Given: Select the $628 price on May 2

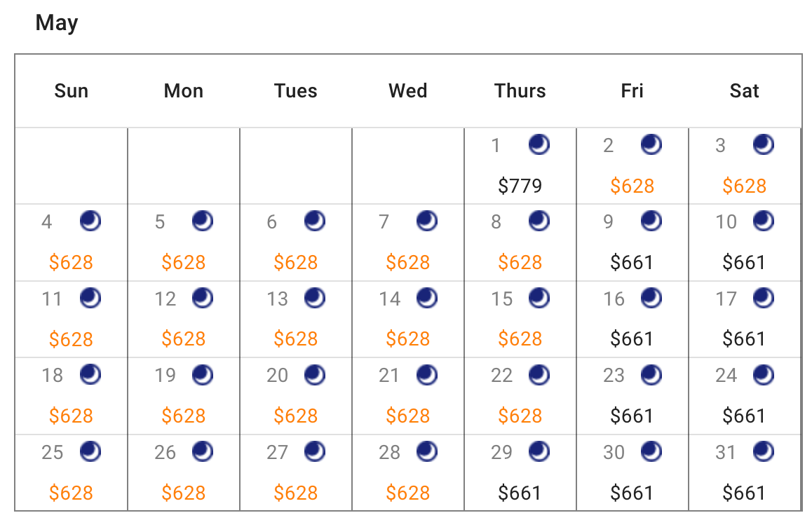Looking at the screenshot, I should [x=632, y=185].
